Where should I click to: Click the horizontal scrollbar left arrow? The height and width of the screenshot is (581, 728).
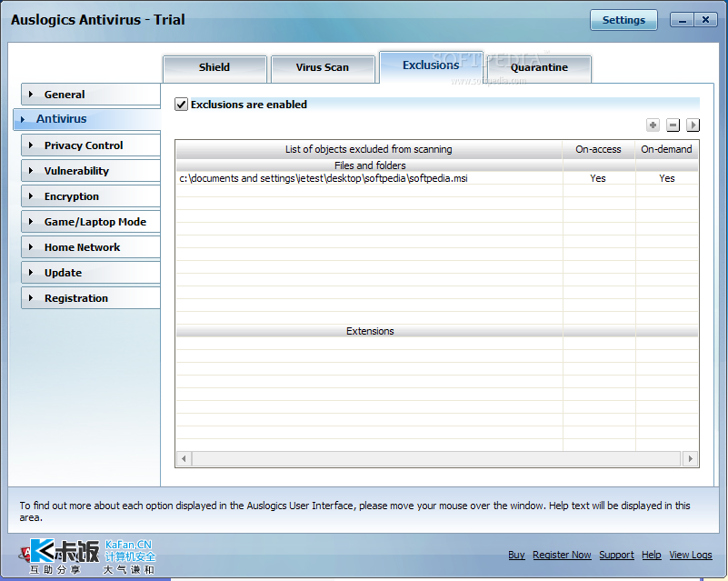(184, 459)
